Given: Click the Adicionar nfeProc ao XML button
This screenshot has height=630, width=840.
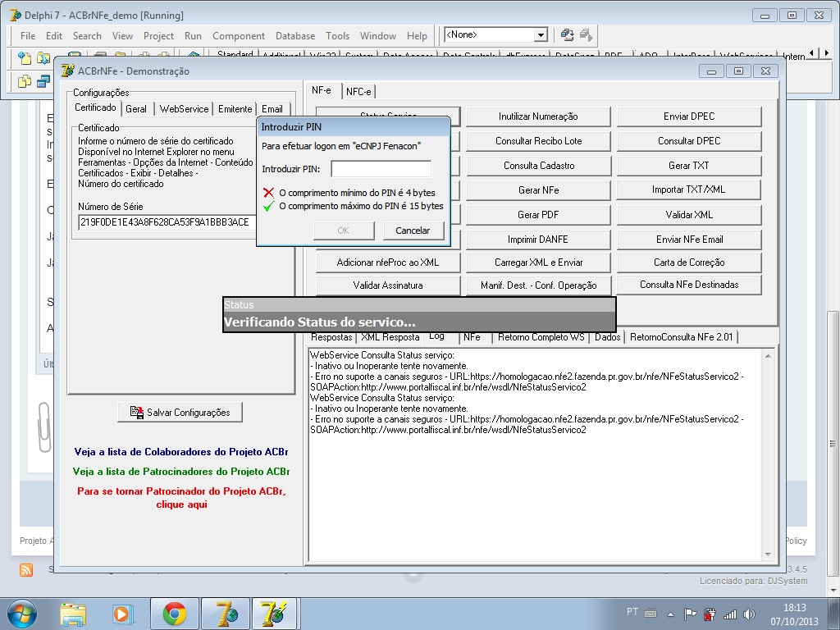Looking at the screenshot, I should coord(388,262).
